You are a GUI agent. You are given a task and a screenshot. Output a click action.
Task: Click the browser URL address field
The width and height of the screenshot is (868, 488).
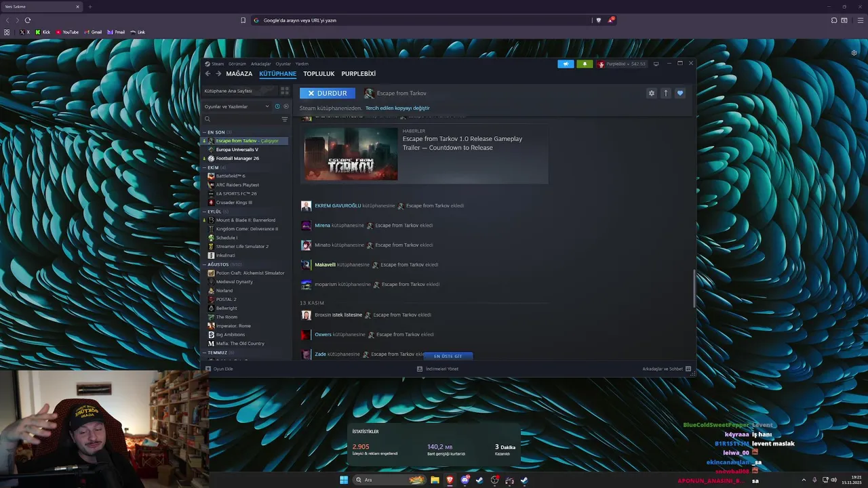pyautogui.click(x=420, y=20)
